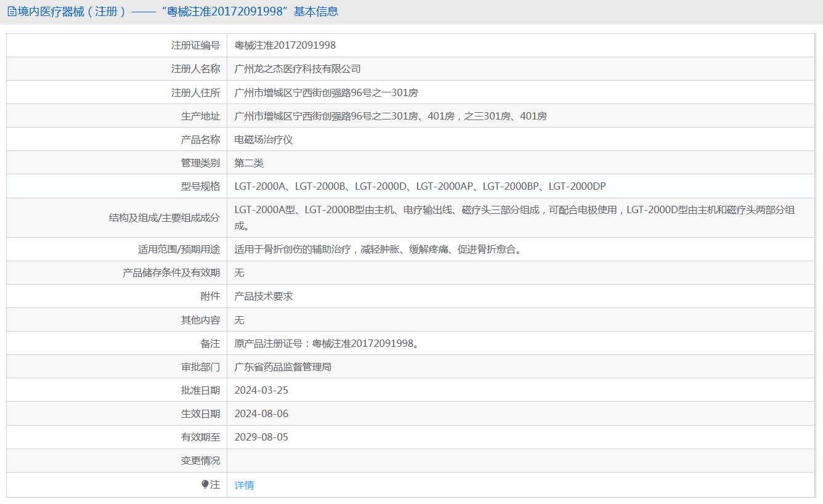
Task: Click the lightbulb icon beside 注
Action: coord(205,485)
